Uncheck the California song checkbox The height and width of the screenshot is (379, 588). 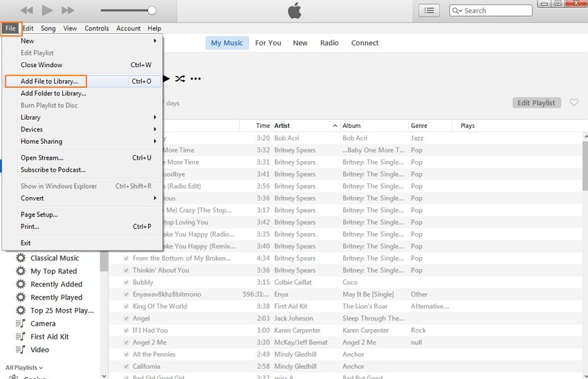coord(126,367)
